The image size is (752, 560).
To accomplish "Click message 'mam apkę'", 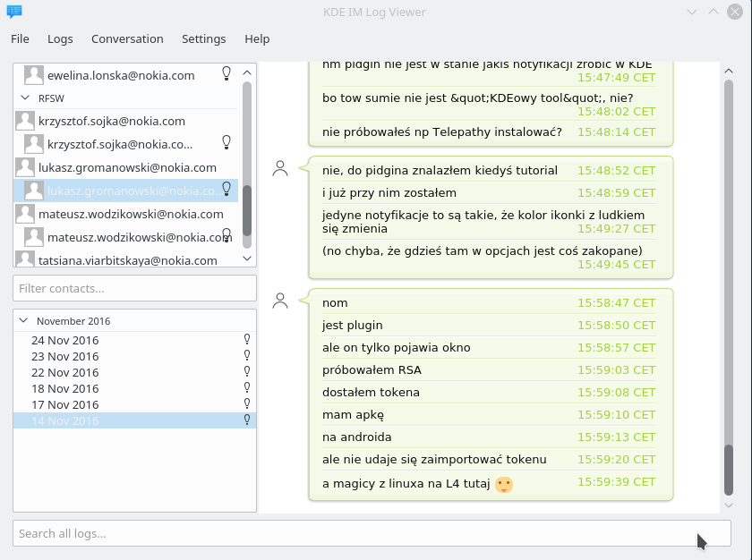I will coord(353,415).
